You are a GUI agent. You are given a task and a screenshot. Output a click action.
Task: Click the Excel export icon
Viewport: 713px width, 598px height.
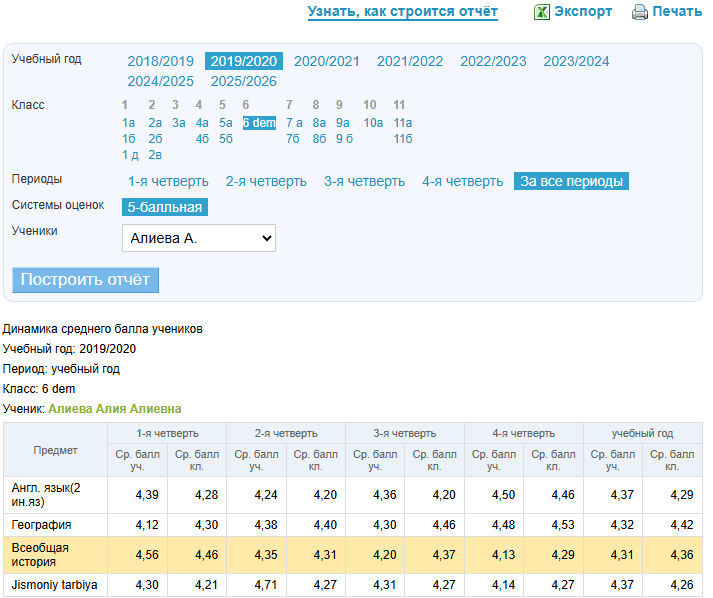541,12
